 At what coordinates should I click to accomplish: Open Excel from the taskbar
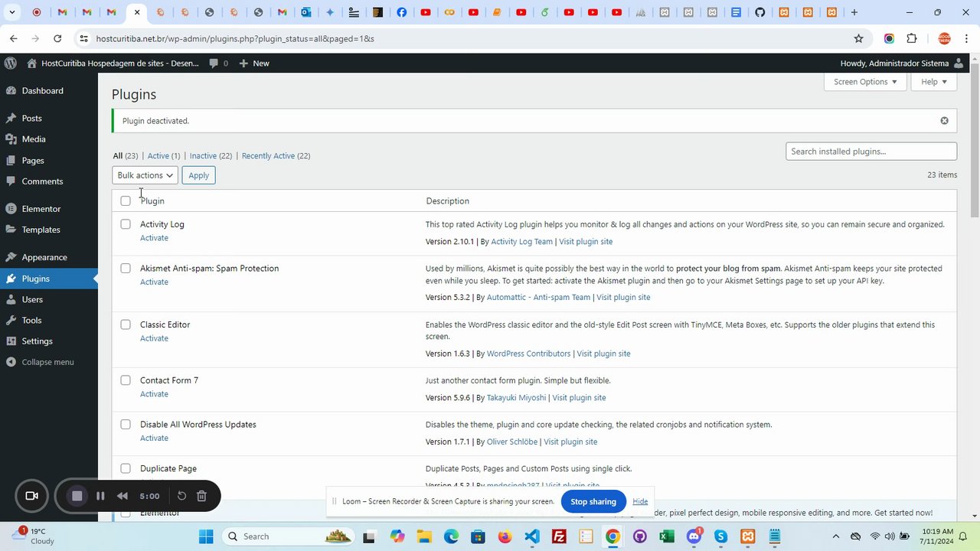pos(667,536)
